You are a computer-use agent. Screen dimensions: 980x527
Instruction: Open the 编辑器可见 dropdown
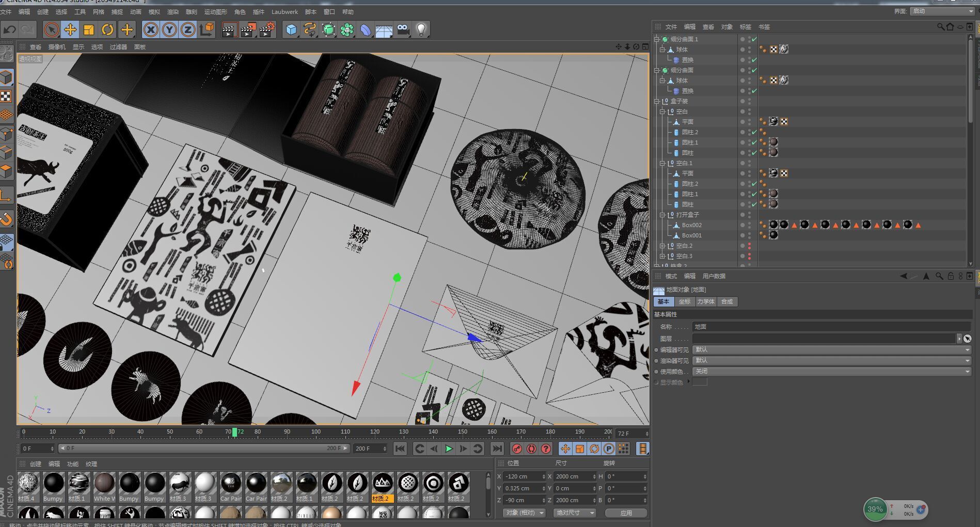tap(832, 349)
